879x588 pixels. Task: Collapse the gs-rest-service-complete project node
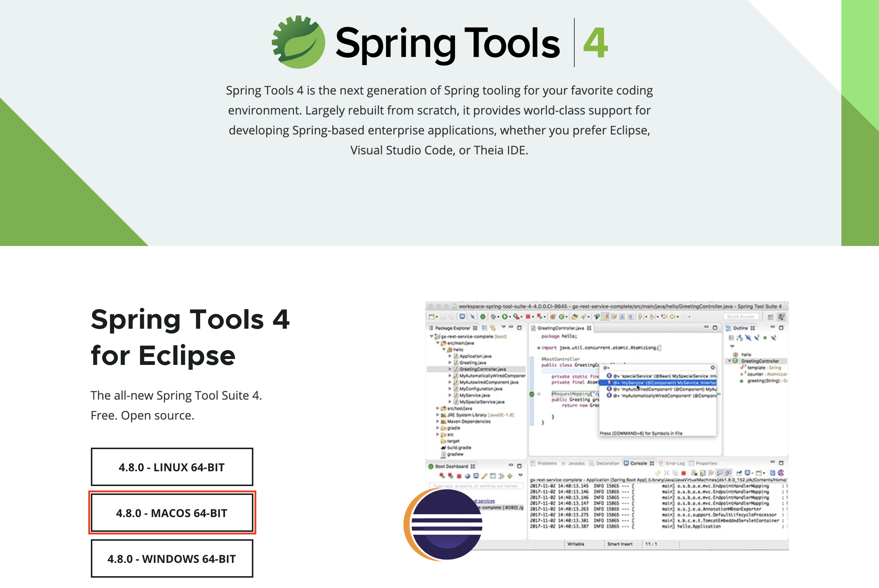[x=432, y=336]
